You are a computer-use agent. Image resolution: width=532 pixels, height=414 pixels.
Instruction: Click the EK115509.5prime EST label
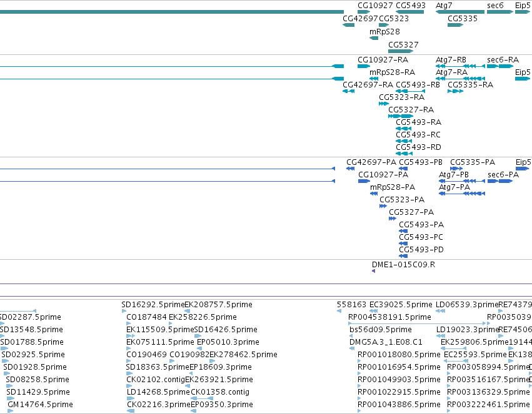coord(160,330)
